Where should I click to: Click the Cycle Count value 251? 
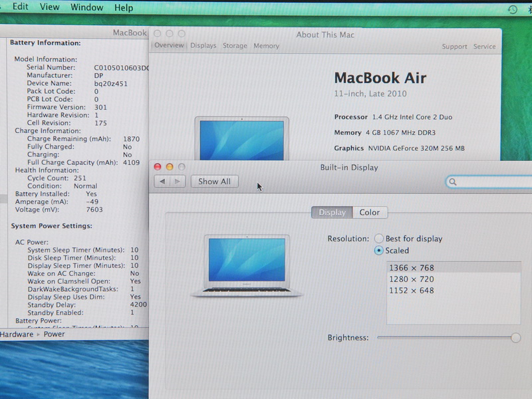[x=80, y=178]
